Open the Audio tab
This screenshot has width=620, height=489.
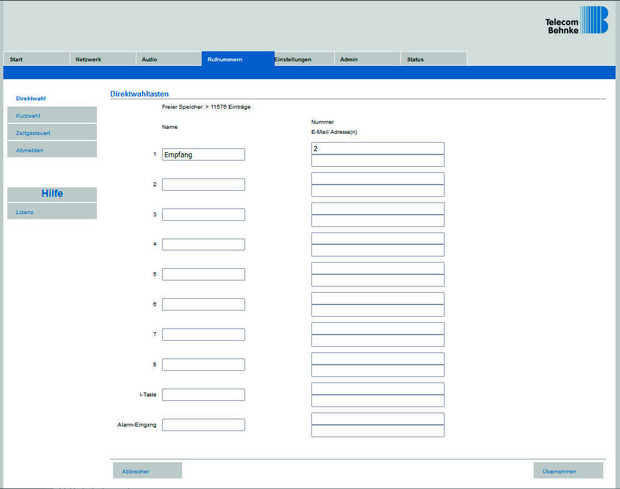pyautogui.click(x=168, y=59)
